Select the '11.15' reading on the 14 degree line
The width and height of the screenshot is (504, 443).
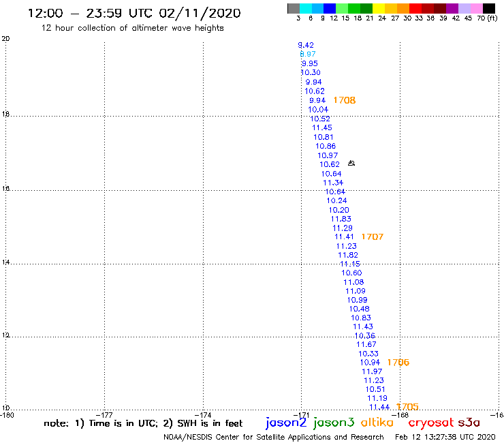pos(350,264)
